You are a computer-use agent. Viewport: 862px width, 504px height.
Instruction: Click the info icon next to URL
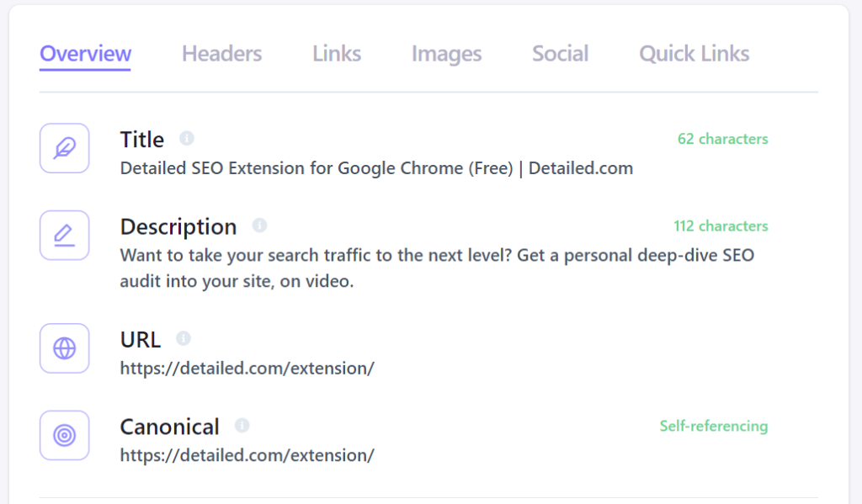tap(184, 338)
